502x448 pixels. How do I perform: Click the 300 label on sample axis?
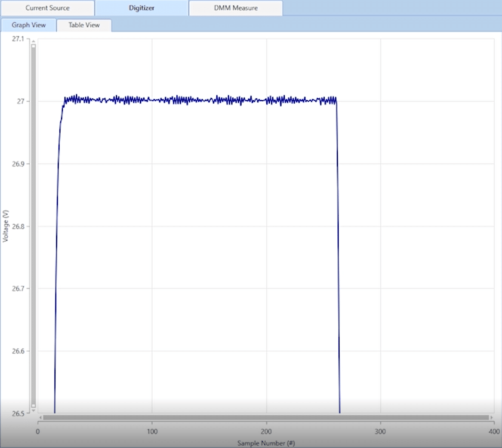[380, 432]
